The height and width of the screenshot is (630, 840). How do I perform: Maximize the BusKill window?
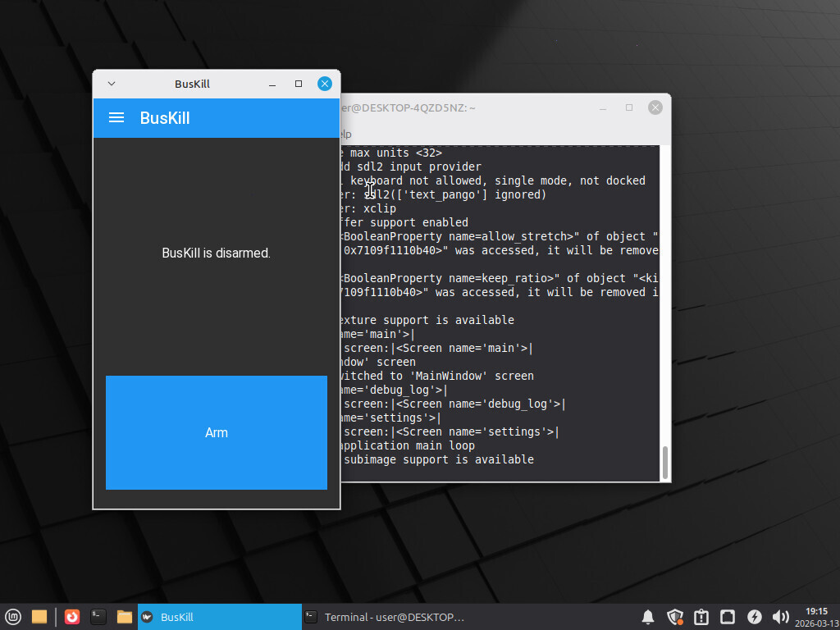coord(299,84)
